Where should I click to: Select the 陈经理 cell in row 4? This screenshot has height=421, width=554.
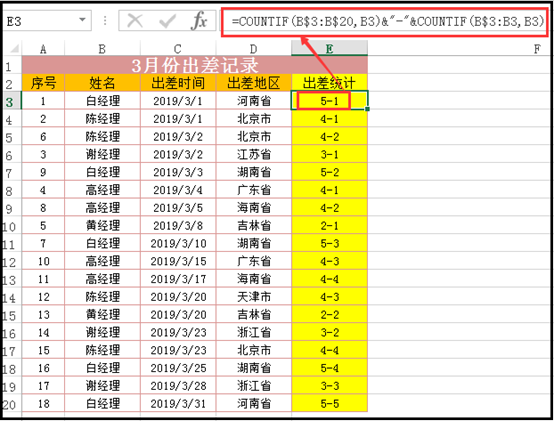coord(102,119)
